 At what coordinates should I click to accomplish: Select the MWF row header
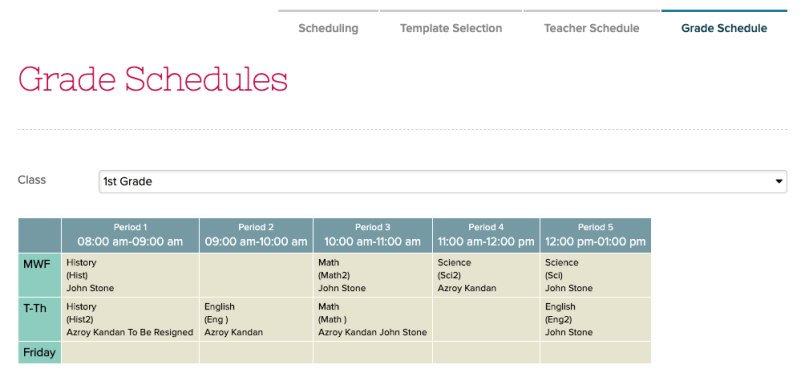(40, 275)
